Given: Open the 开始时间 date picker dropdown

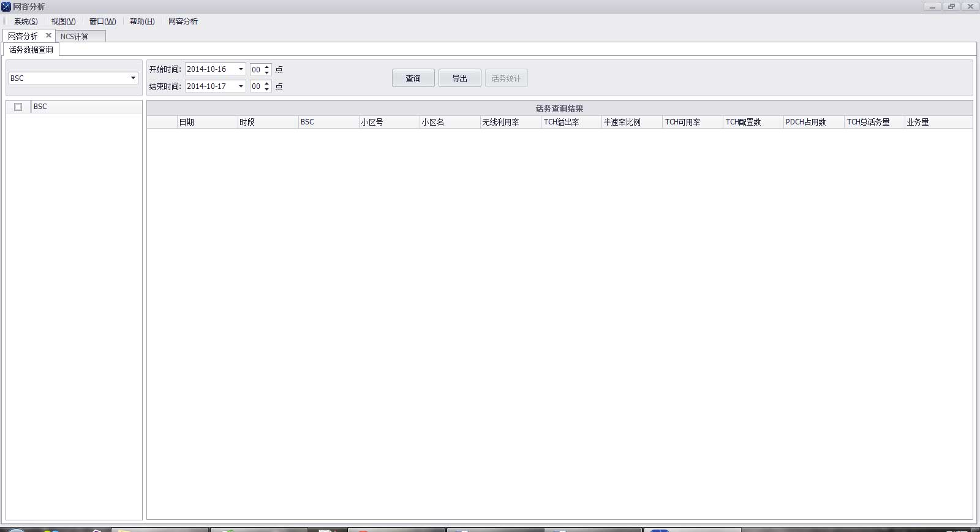Looking at the screenshot, I should click(241, 69).
